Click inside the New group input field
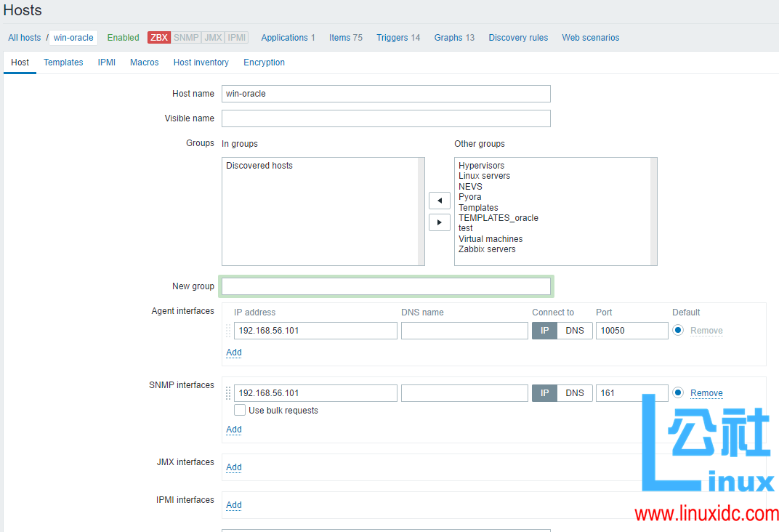The image size is (779, 532). pos(386,286)
